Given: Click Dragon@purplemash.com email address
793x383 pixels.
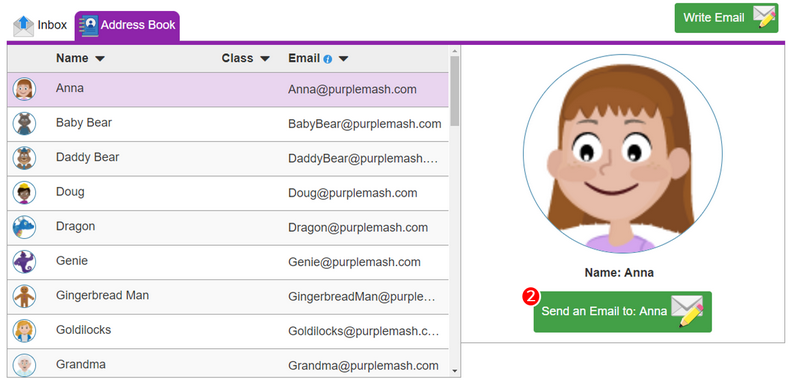Looking at the screenshot, I should click(x=358, y=228).
